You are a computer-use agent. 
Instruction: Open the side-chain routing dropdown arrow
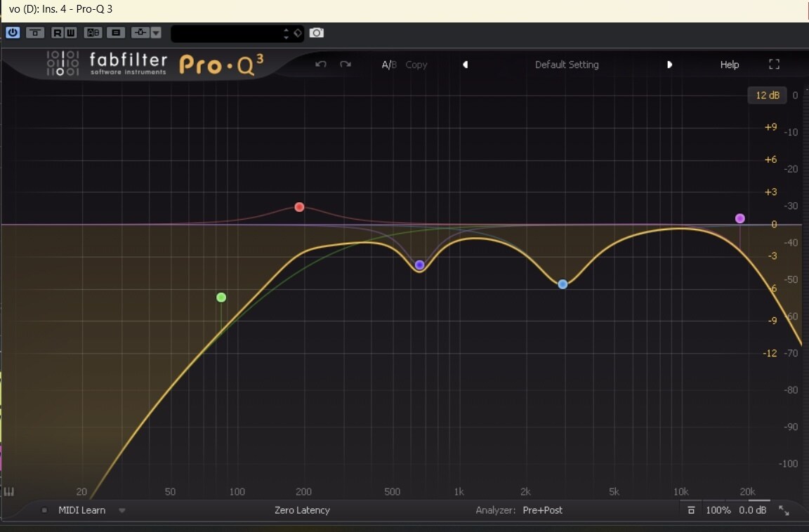pos(156,32)
